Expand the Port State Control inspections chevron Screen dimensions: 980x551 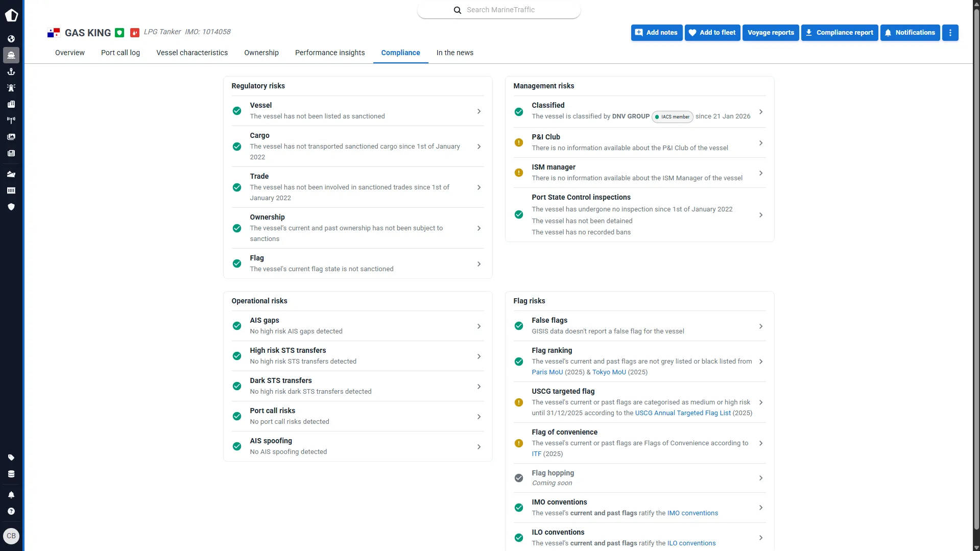[761, 215]
